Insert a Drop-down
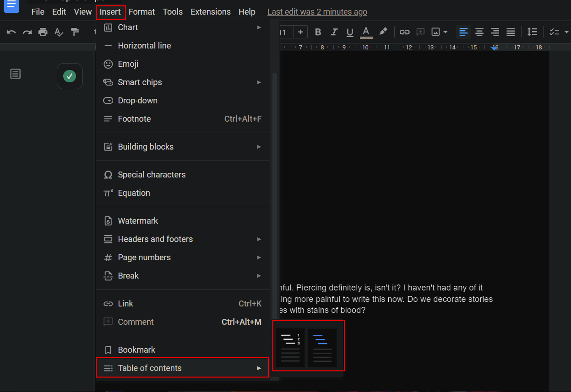The width and height of the screenshot is (571, 392). (183, 101)
